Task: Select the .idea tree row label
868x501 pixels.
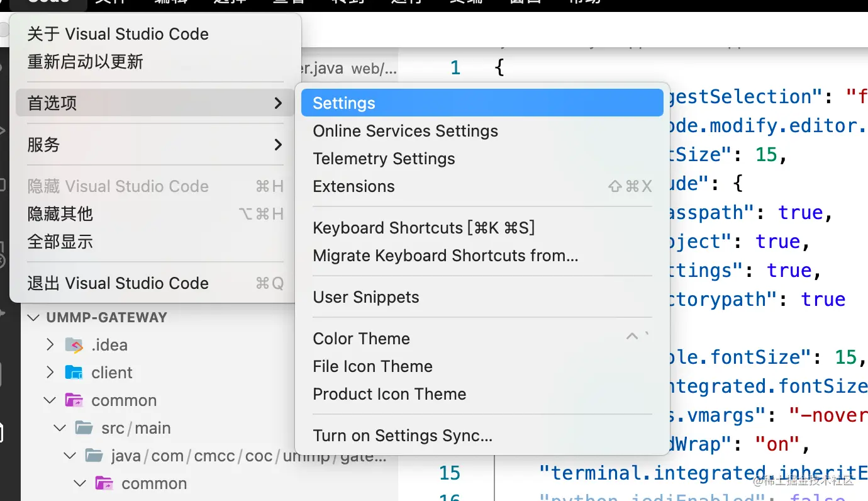Action: point(109,345)
